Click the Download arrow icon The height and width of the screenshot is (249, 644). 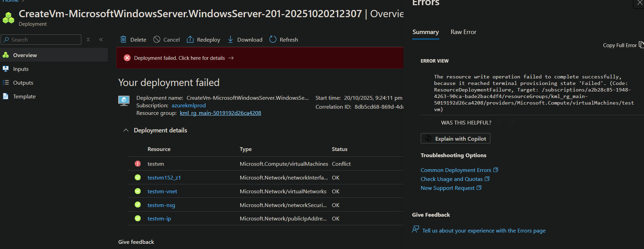point(231,40)
